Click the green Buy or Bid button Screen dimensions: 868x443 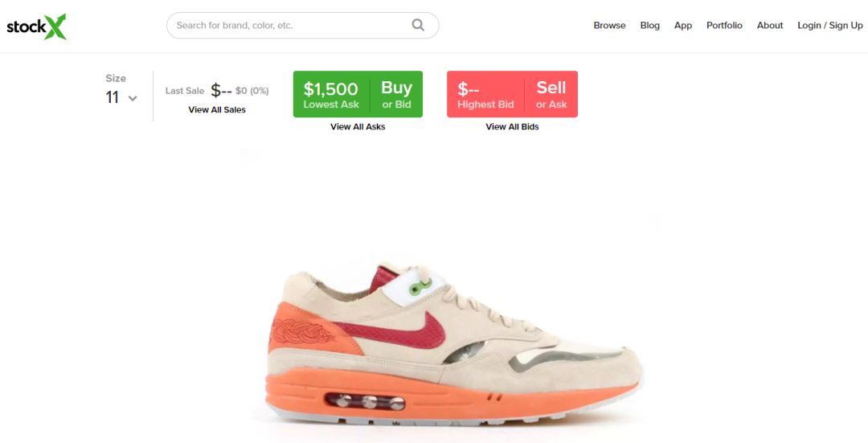396,94
